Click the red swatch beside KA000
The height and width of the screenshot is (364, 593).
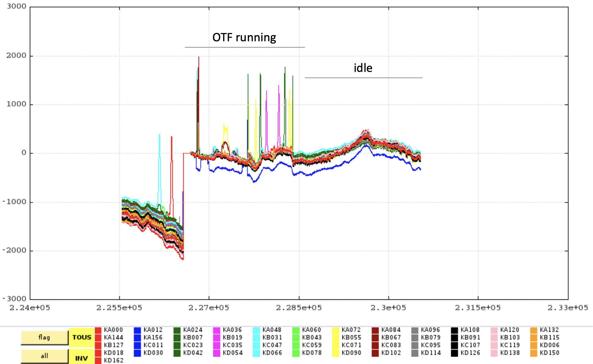point(98,330)
